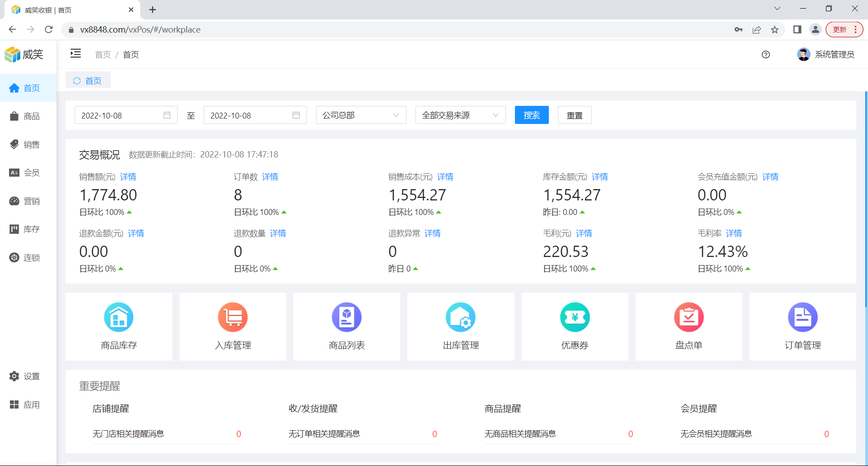Open the 订单管理 document icon
Screen dimensions: 868x466
802,317
